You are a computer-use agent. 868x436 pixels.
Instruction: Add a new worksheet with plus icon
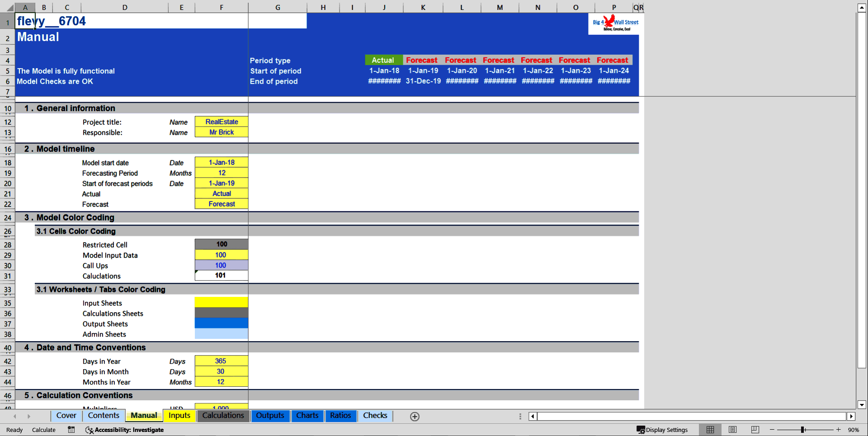click(x=414, y=416)
